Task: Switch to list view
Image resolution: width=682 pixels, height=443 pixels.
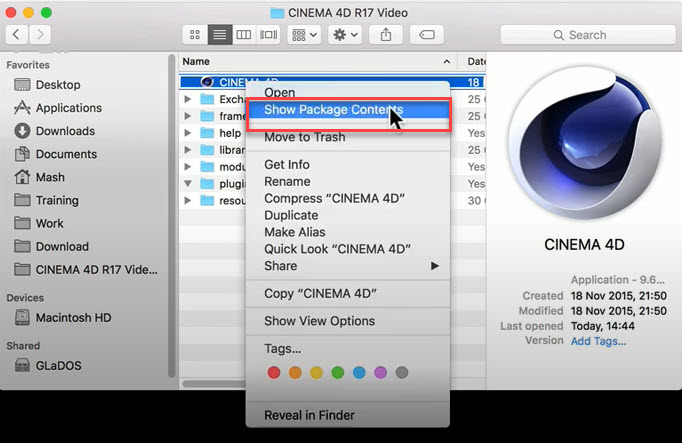Action: pyautogui.click(x=220, y=35)
